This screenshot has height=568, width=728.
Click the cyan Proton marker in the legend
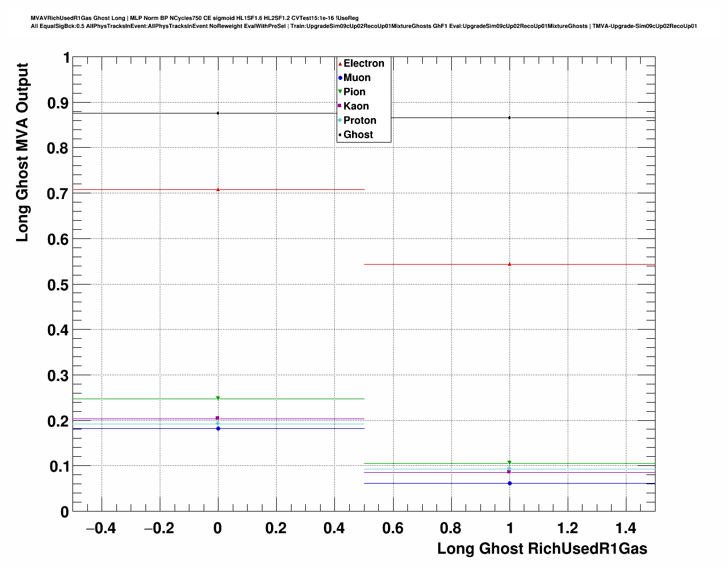341,120
